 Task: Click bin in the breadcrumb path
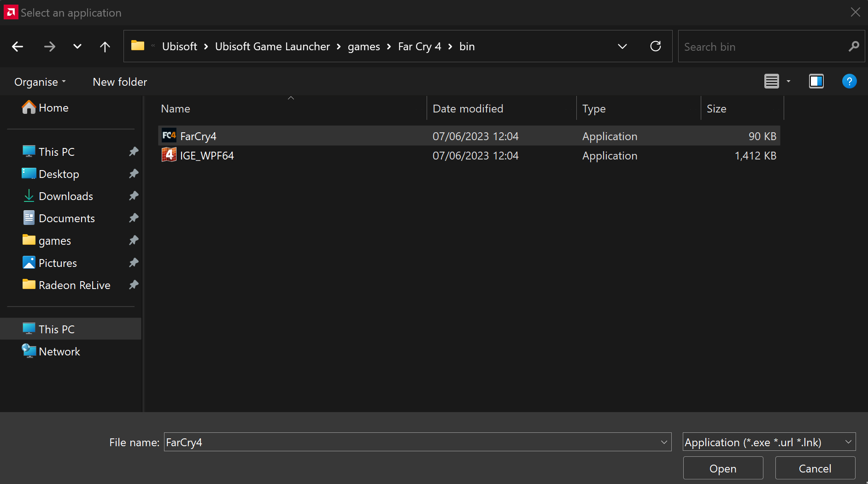pos(467,47)
